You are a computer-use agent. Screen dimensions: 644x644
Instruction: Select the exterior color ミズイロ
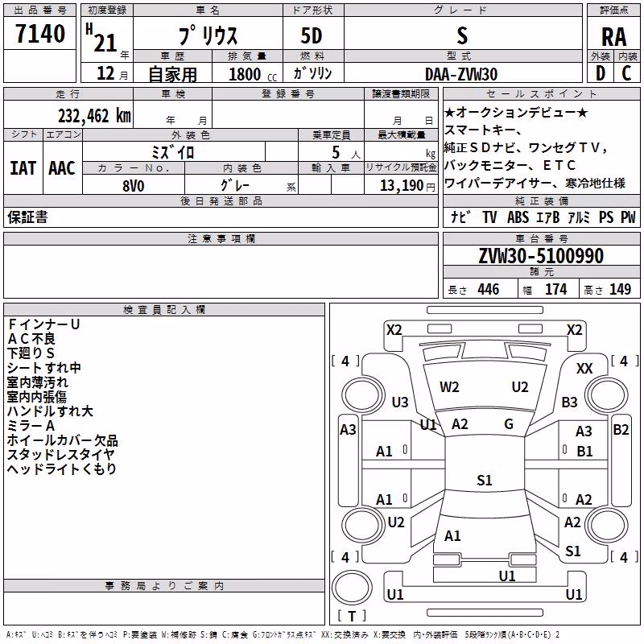click(x=173, y=152)
